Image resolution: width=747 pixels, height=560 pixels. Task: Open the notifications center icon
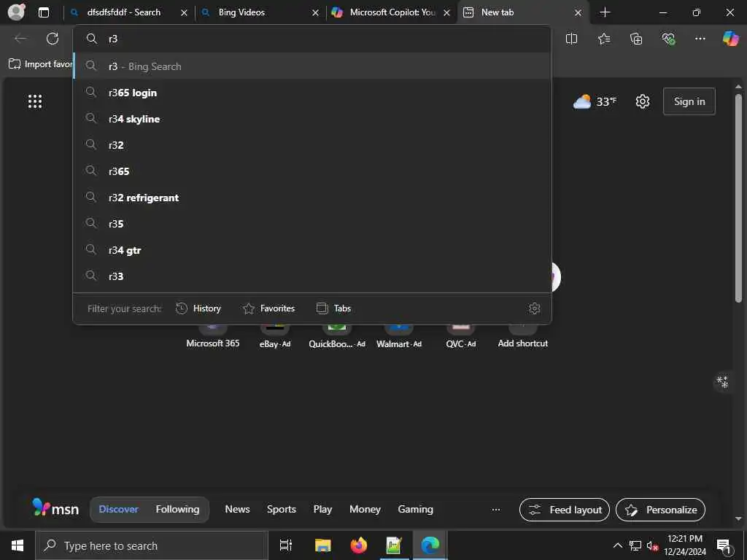[724, 545]
